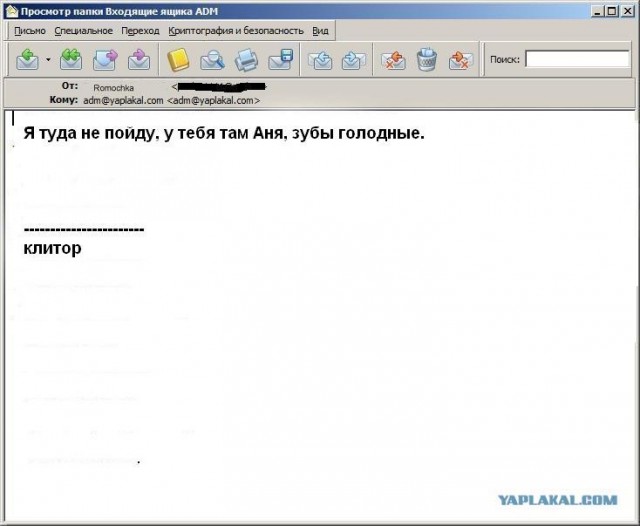Maximize the message viewer window
This screenshot has height=526, width=640.
click(x=612, y=11)
